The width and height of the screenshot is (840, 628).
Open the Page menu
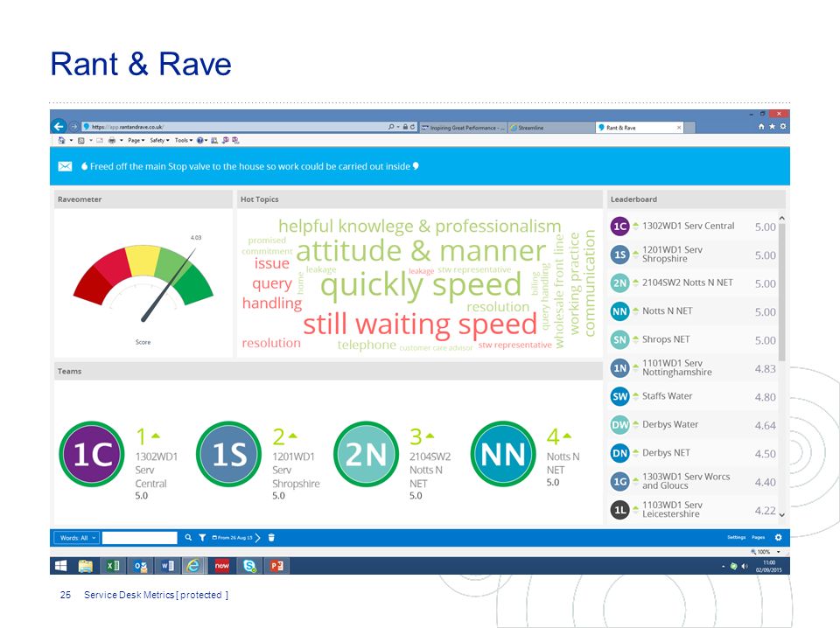(136, 140)
